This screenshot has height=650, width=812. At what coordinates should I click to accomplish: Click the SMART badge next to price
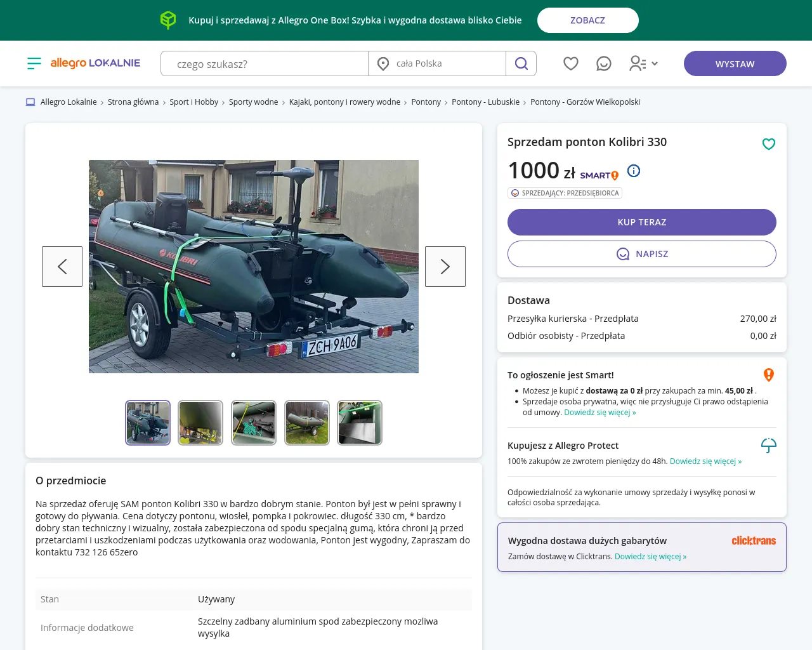click(599, 175)
